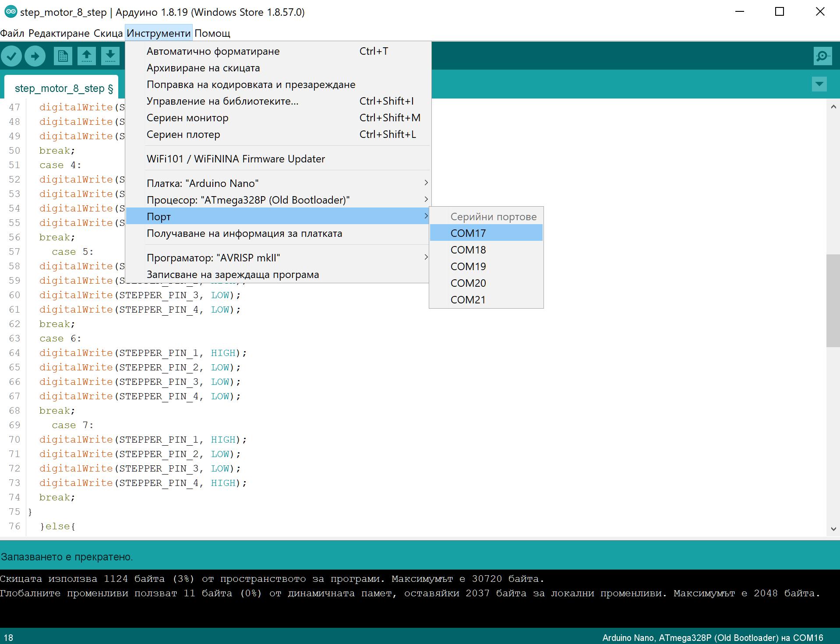840x644 pixels.
Task: Select port COM19
Action: (x=486, y=267)
